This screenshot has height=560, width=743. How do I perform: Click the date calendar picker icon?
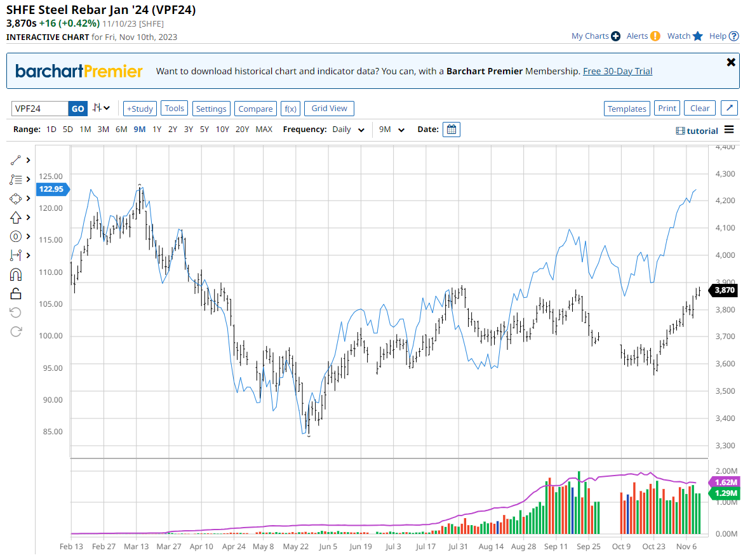coord(452,130)
